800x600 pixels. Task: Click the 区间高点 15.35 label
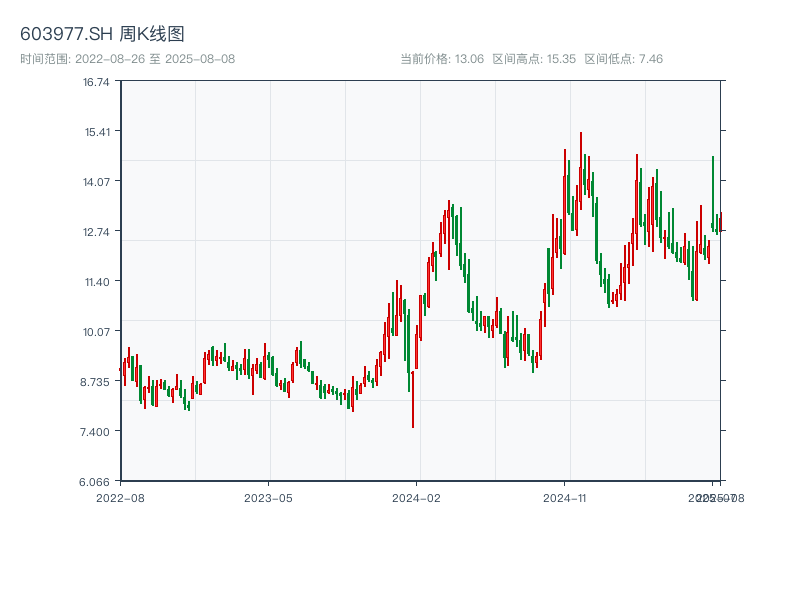pyautogui.click(x=534, y=59)
